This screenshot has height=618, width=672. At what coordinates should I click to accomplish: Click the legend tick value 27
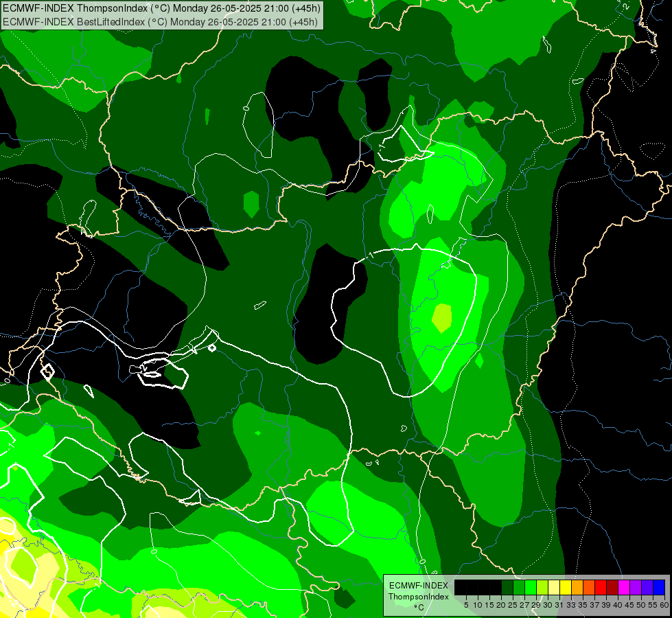coord(524,605)
